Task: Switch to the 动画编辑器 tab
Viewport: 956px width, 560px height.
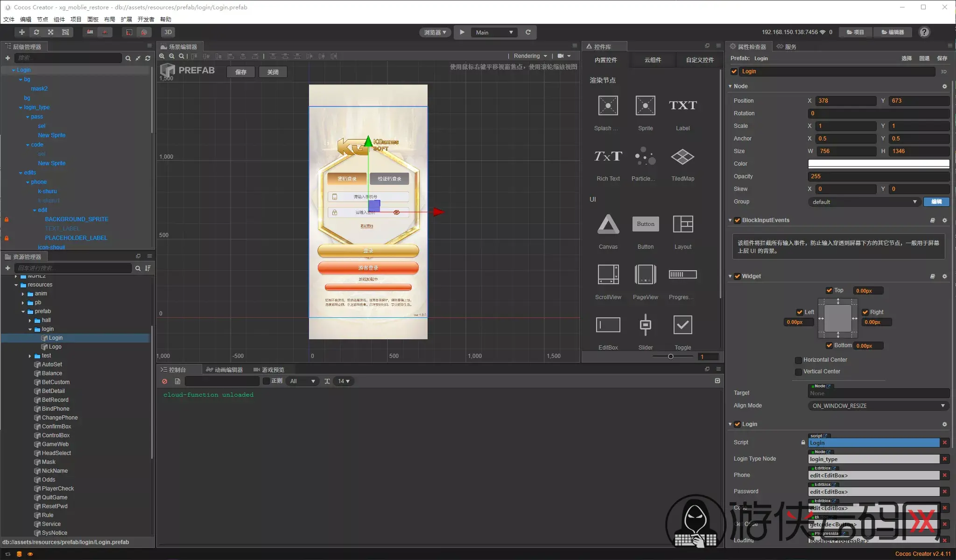Action: click(225, 370)
